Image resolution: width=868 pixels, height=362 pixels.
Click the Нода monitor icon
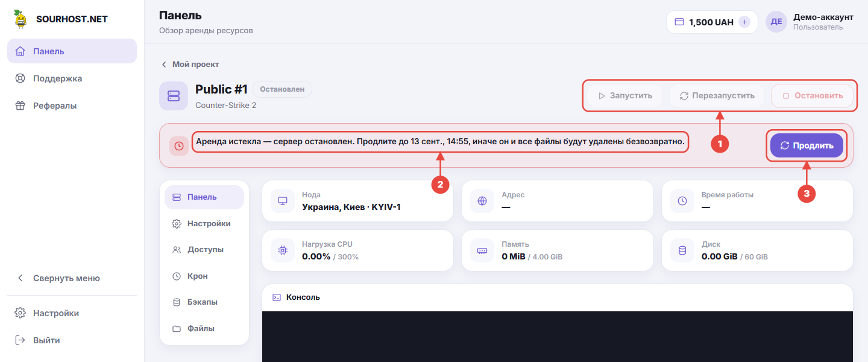(283, 201)
